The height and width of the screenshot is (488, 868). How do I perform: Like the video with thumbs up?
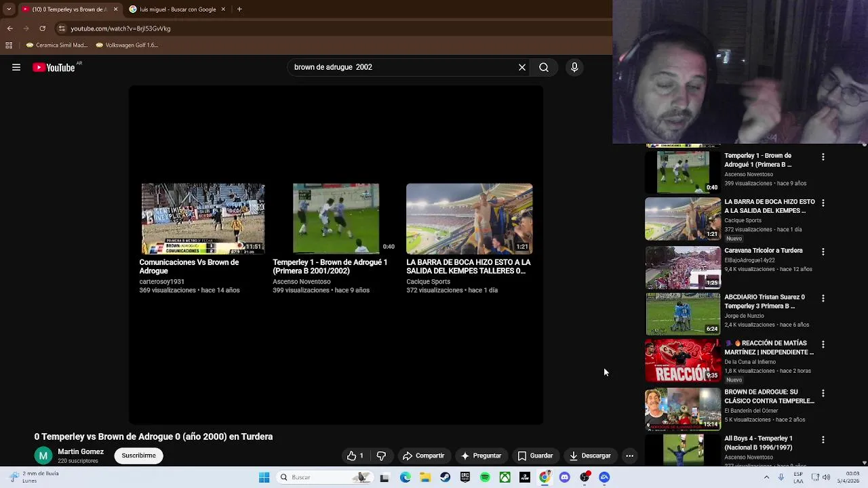[x=355, y=455]
